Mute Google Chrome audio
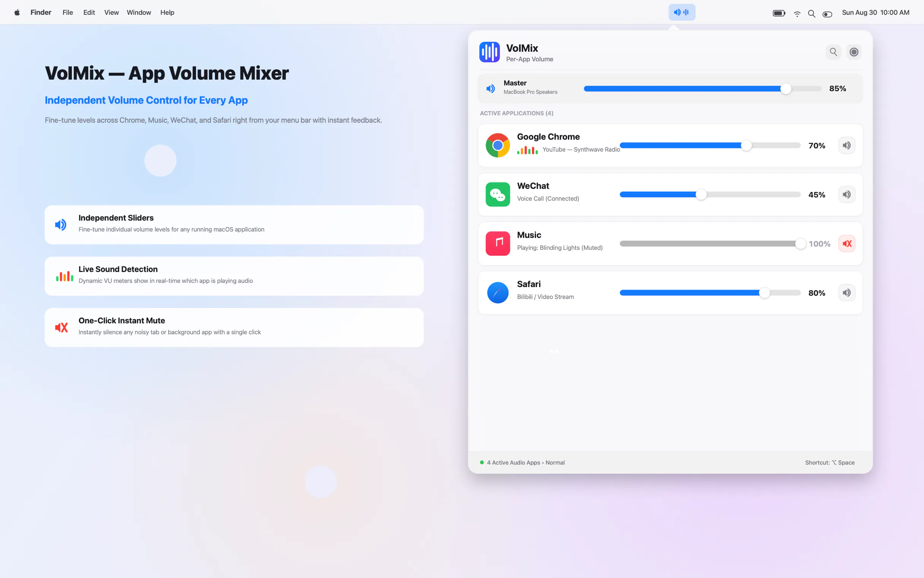The image size is (924, 578). tap(846, 145)
